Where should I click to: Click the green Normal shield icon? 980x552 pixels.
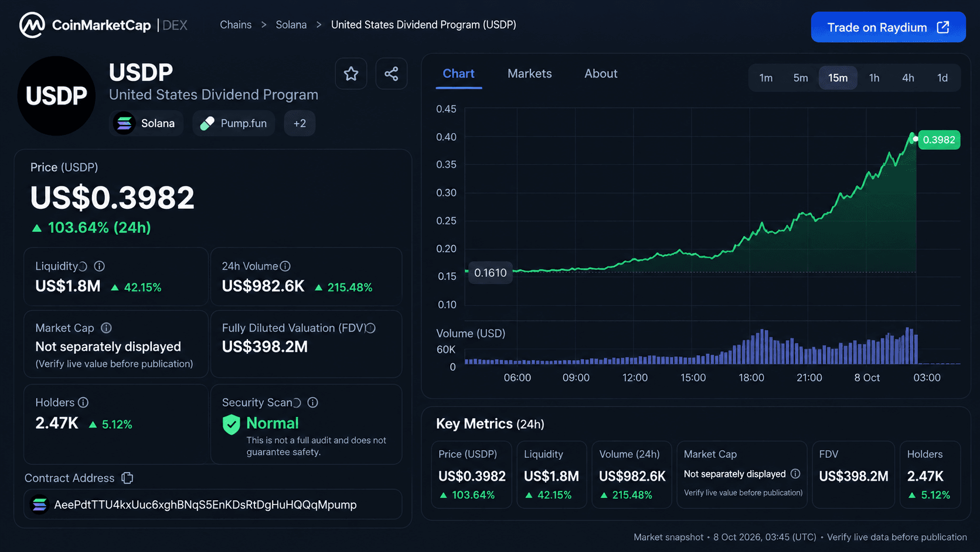click(x=232, y=424)
